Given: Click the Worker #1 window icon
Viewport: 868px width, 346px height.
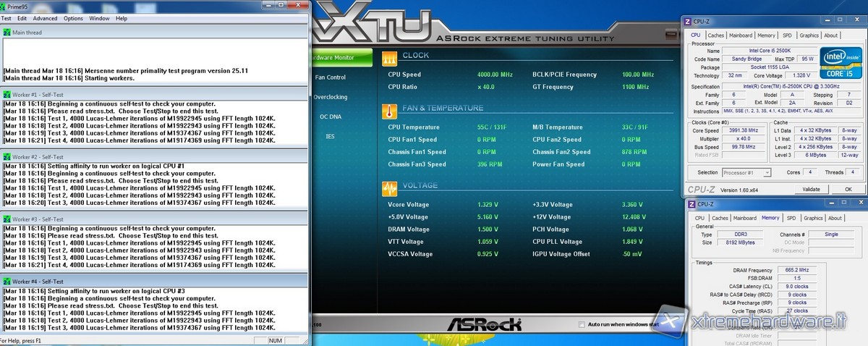Looking at the screenshot, I should (7, 95).
